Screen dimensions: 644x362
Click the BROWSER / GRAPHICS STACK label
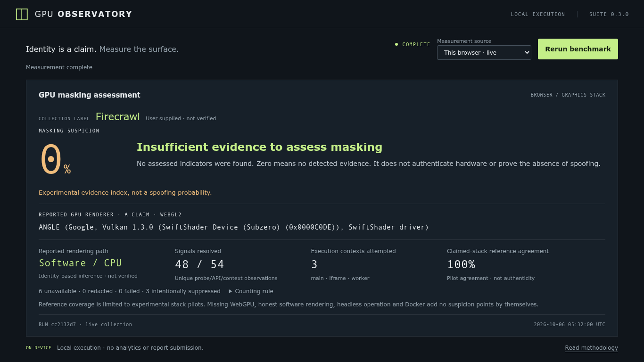pos(568,95)
